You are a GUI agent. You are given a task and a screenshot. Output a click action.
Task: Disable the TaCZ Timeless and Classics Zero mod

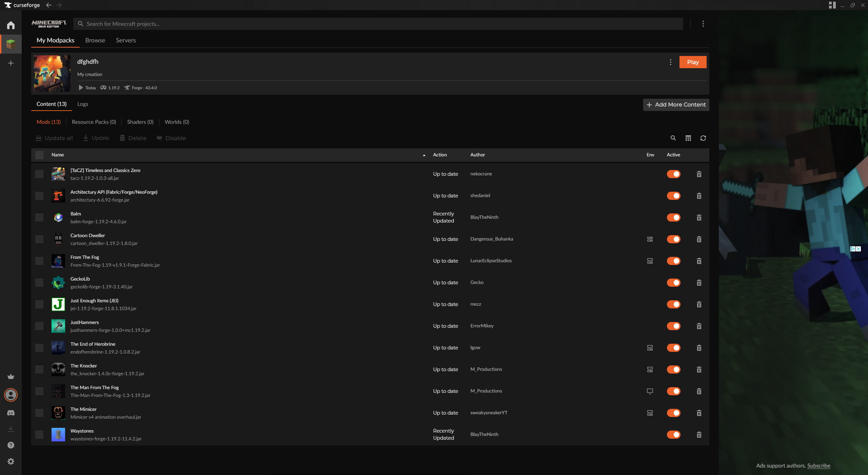pos(673,174)
